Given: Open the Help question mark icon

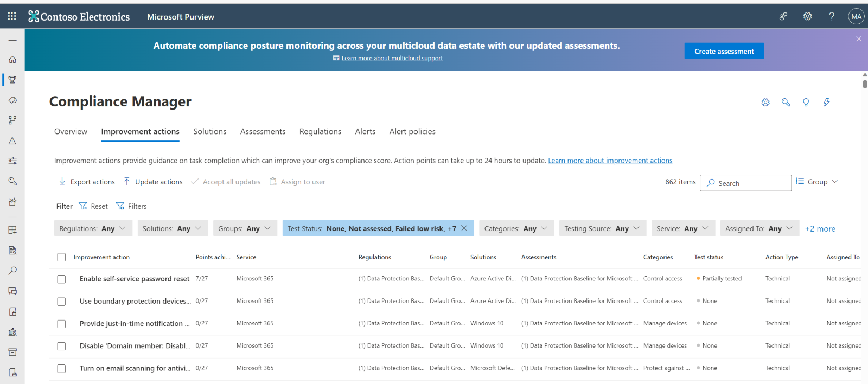Looking at the screenshot, I should (832, 16).
